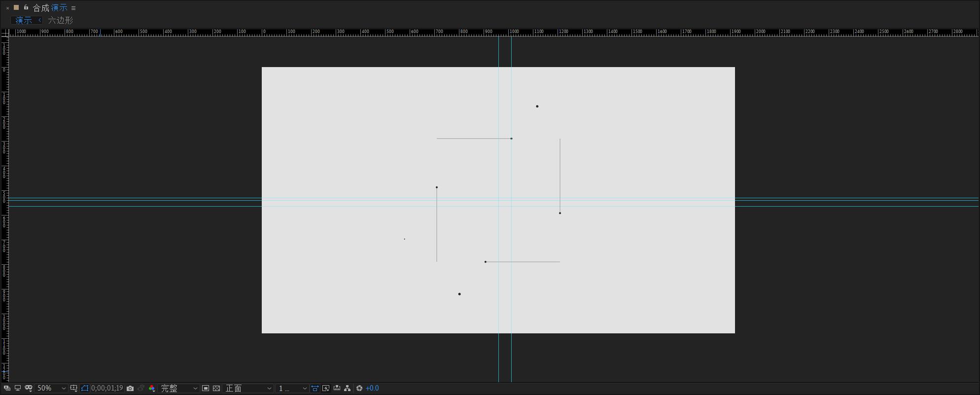Switch to the 六边形 composition breadcrumb
The height and width of the screenshot is (395, 980).
[x=60, y=20]
